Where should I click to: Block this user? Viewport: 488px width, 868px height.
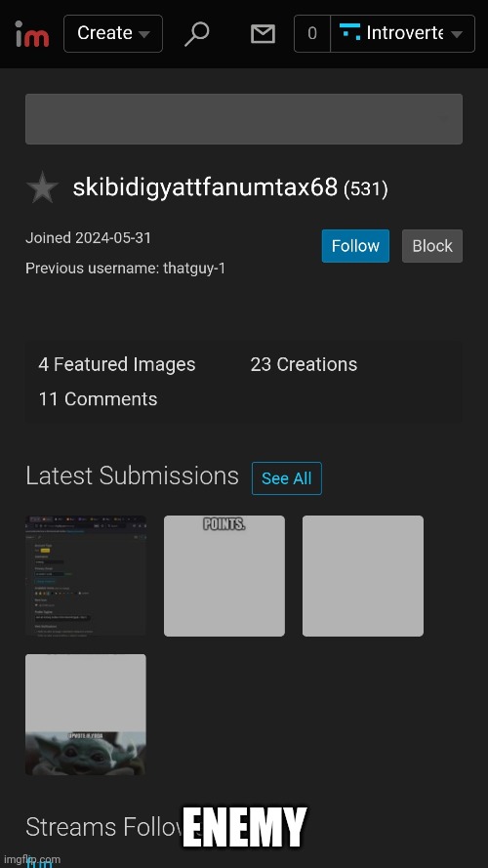pyautogui.click(x=432, y=246)
